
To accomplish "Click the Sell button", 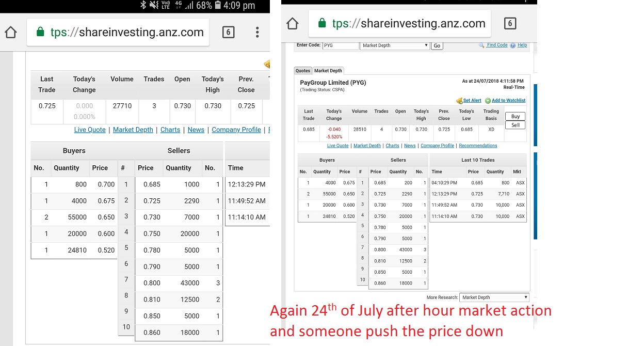I will pos(516,125).
